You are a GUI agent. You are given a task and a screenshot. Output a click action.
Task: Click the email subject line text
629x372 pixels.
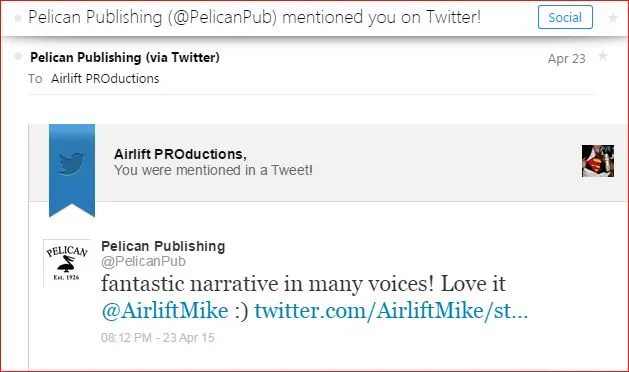pos(254,17)
